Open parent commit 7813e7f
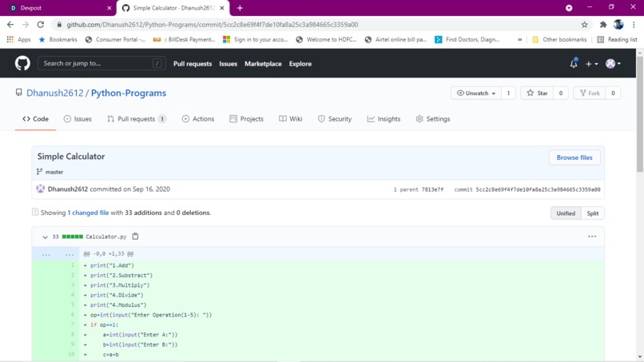The height and width of the screenshot is (362, 644). 432,189
